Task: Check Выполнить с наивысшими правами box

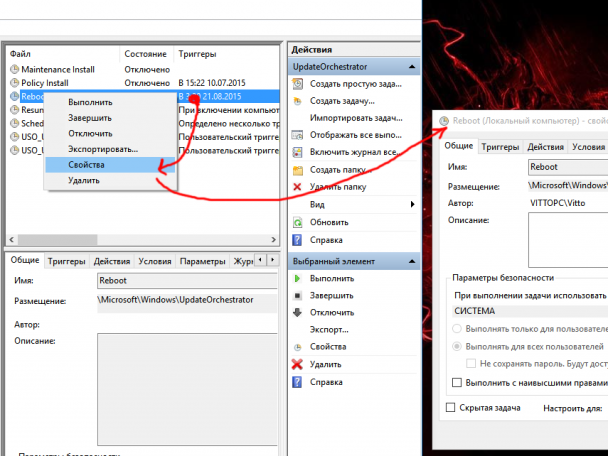Action: coord(457,383)
